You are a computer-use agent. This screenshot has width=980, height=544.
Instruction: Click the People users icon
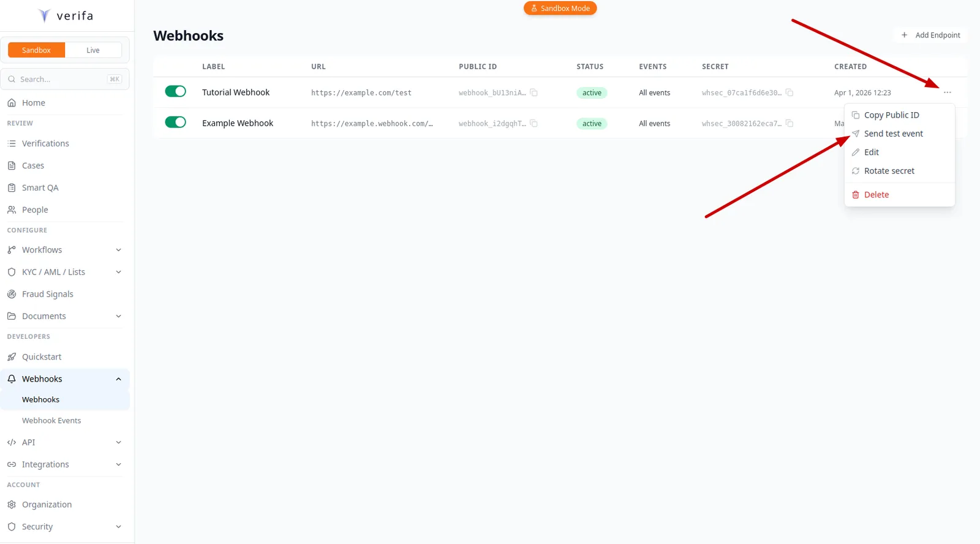pyautogui.click(x=12, y=210)
